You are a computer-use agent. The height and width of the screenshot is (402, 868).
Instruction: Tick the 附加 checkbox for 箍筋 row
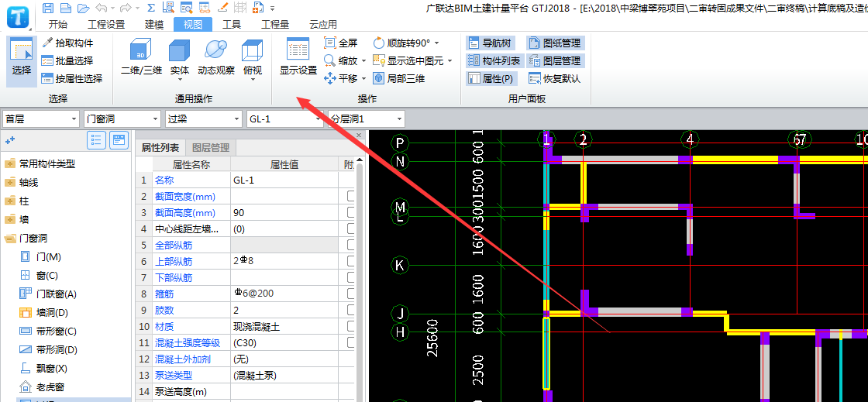[351, 294]
